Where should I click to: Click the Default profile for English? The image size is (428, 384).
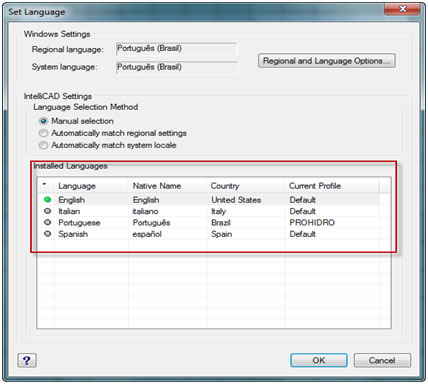[302, 200]
